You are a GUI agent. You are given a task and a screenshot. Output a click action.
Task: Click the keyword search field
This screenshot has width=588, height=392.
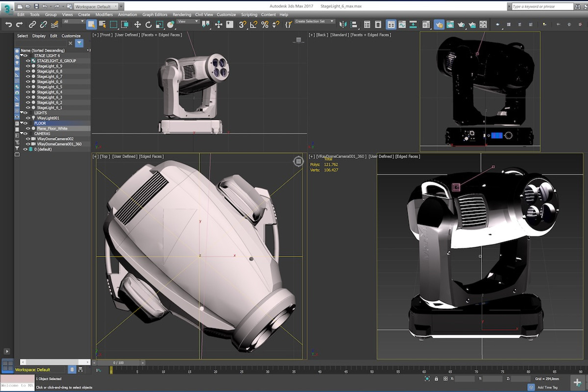(x=542, y=6)
